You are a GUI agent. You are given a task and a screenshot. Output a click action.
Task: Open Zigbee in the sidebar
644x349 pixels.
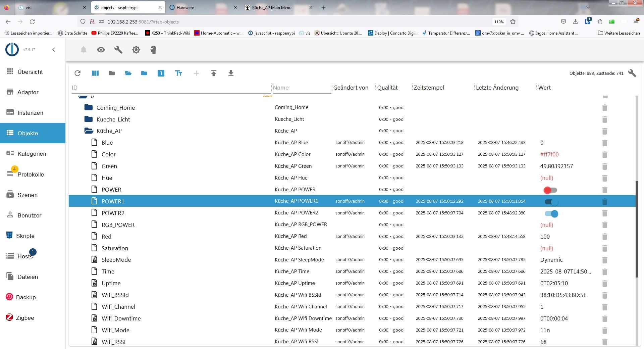point(33,317)
